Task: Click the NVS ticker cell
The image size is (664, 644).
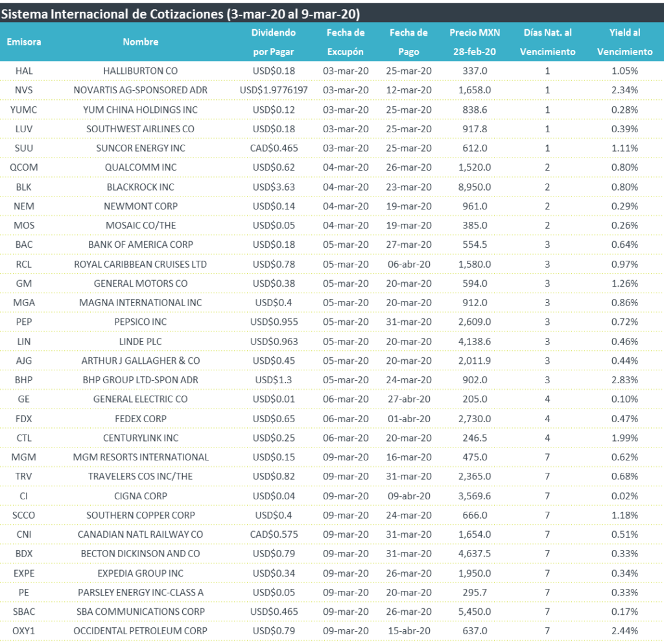Action: pyautogui.click(x=24, y=90)
